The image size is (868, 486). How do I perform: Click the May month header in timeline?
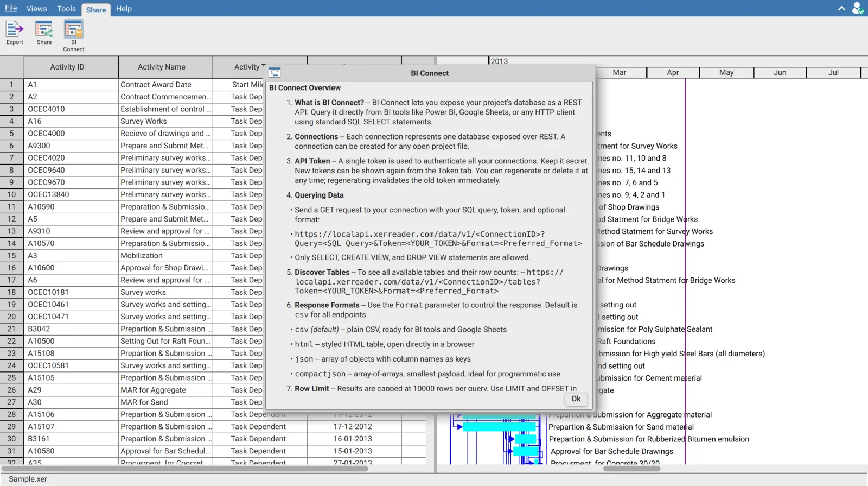(x=726, y=72)
